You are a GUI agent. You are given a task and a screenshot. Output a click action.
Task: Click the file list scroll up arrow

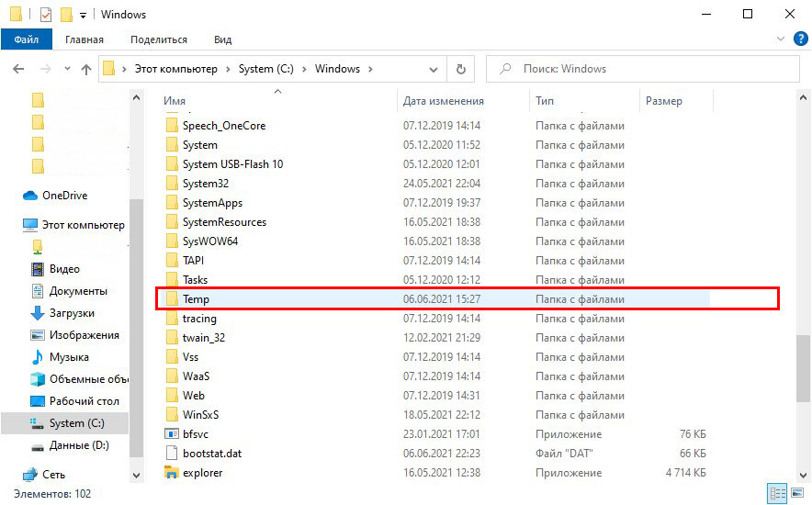[803, 97]
